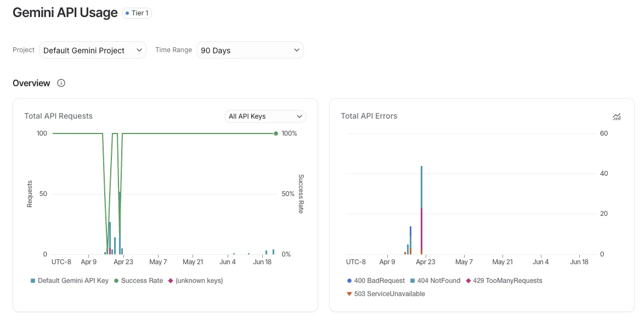
Task: Click the tallest bar in Total API Errors
Action: pyautogui.click(x=421, y=210)
